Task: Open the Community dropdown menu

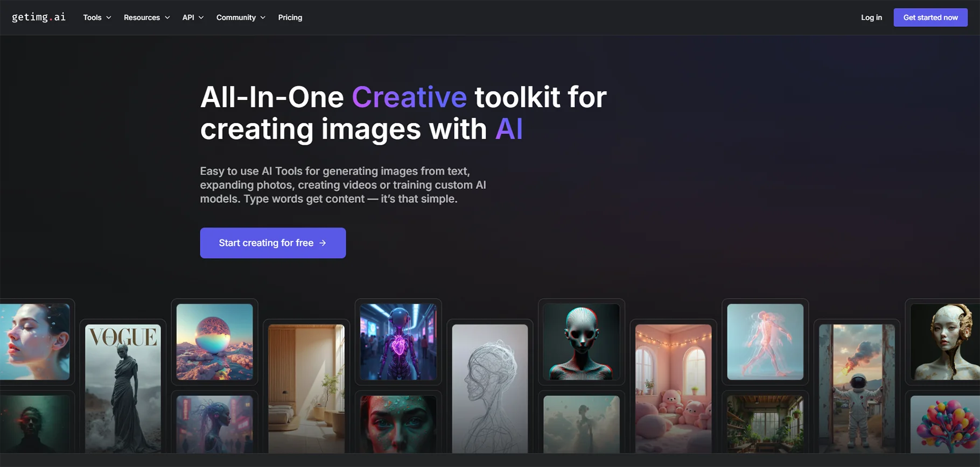Action: [x=241, y=17]
